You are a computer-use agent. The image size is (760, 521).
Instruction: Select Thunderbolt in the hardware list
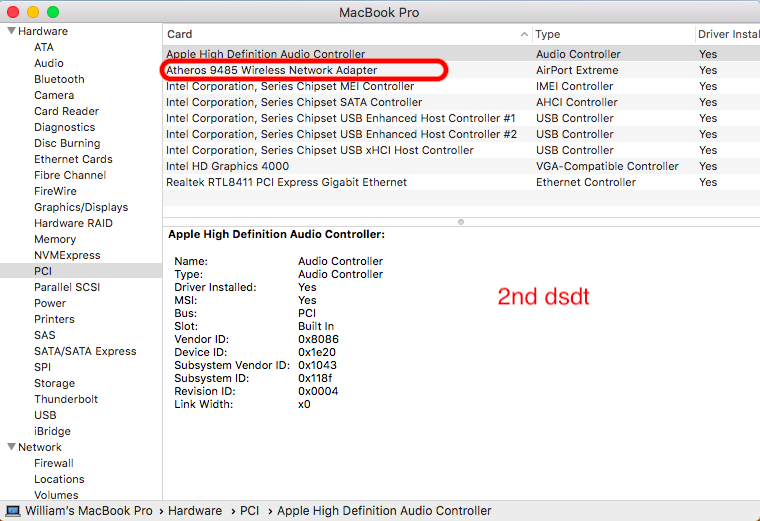click(x=65, y=399)
